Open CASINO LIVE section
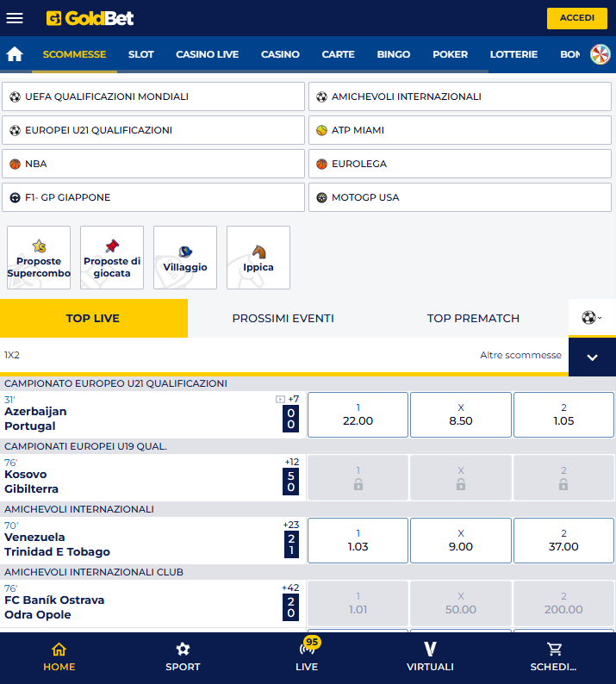The width and height of the screenshot is (616, 684). pyautogui.click(x=208, y=54)
